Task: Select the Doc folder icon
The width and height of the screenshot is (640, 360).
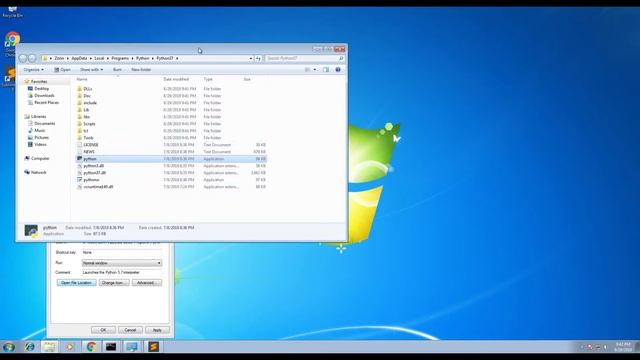Action: pyautogui.click(x=80, y=96)
